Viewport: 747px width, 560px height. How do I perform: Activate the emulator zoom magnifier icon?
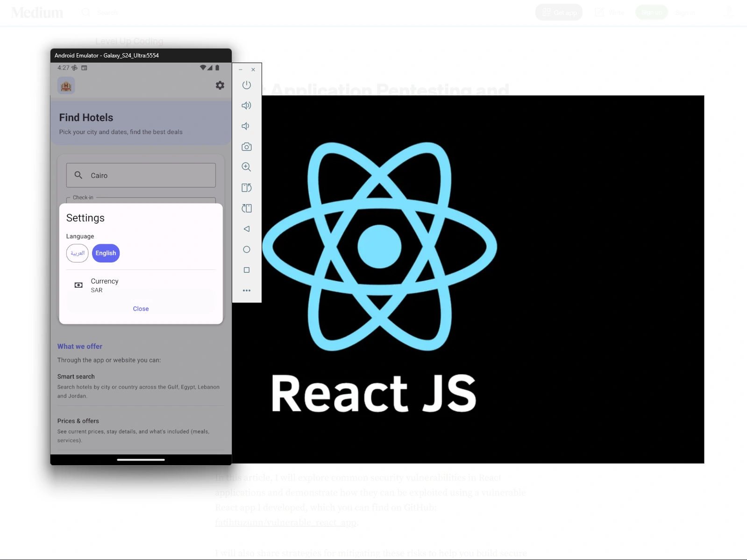pos(247,167)
